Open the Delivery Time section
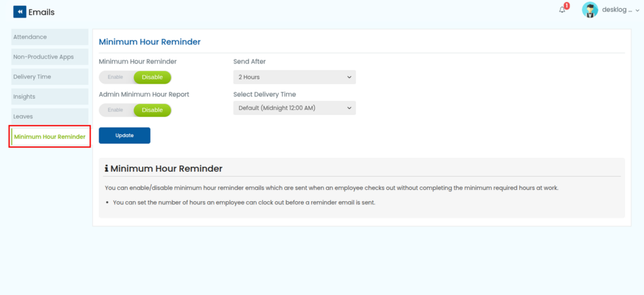This screenshot has width=644, height=295. (50, 77)
